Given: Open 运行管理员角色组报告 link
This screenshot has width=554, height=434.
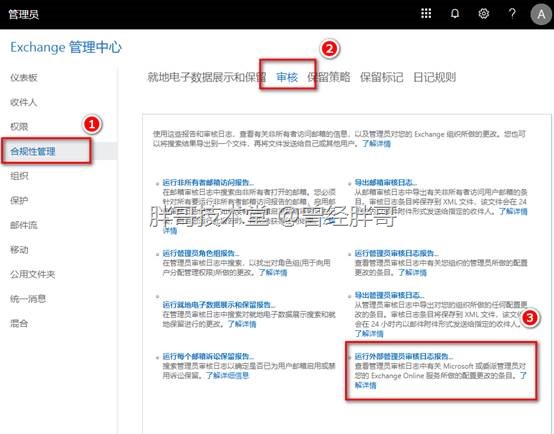Looking at the screenshot, I should [201, 253].
